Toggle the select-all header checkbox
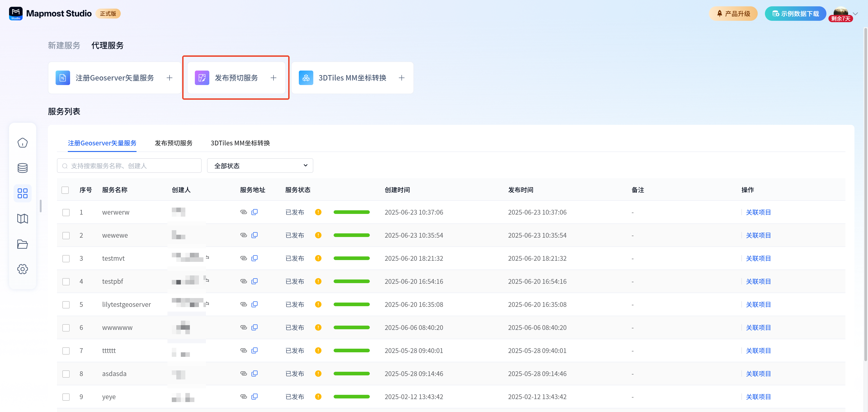 [65, 190]
